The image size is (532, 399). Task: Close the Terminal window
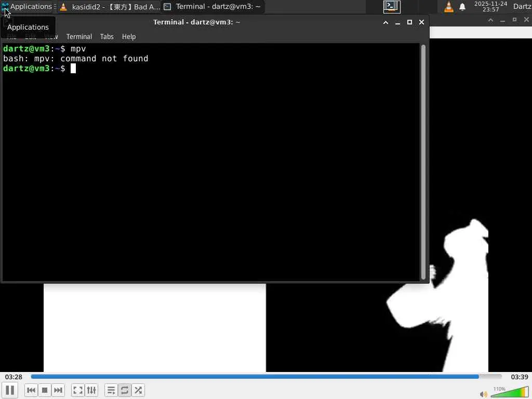click(421, 22)
